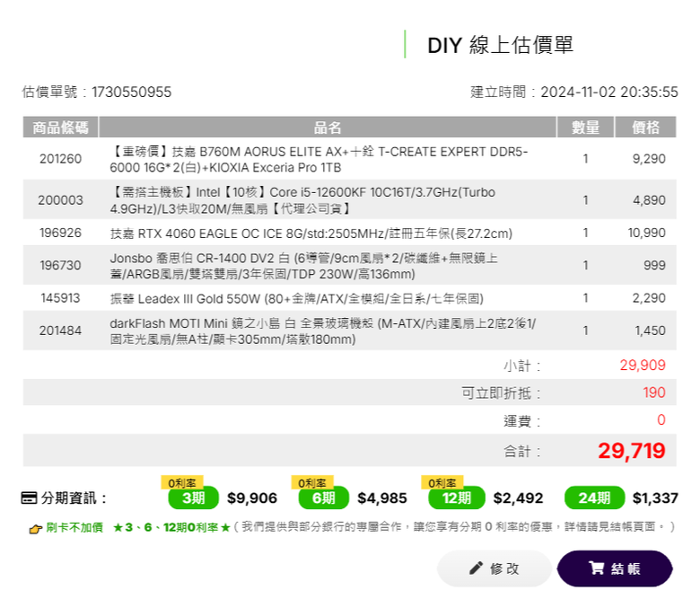The width and height of the screenshot is (700, 608).
Task: Click product code 196926
Action: [60, 233]
